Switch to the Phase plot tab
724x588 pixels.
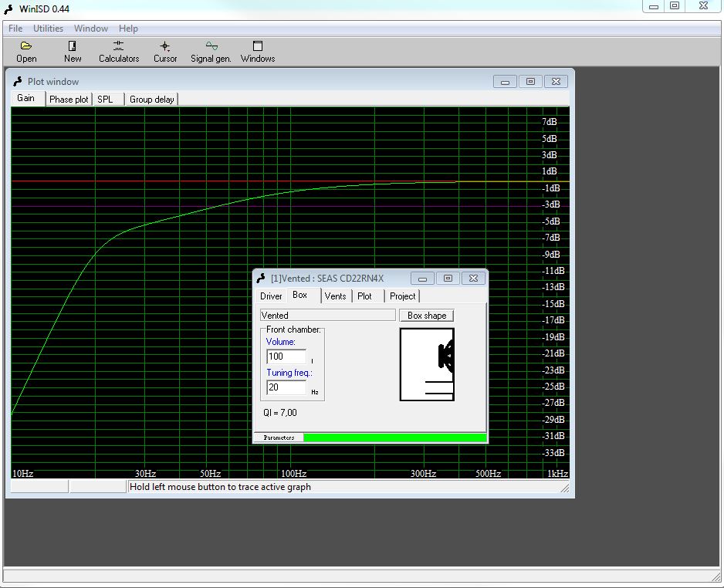point(69,100)
